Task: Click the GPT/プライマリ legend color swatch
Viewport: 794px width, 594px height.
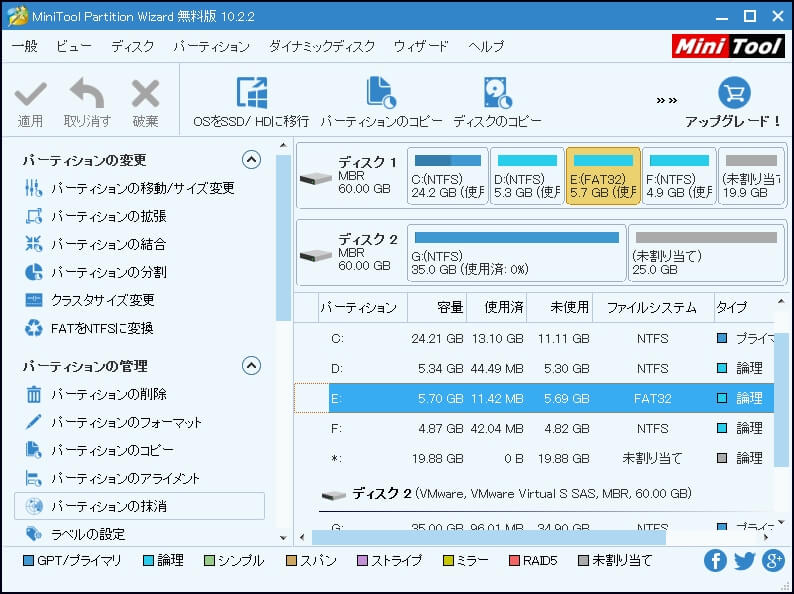Action: tap(28, 561)
